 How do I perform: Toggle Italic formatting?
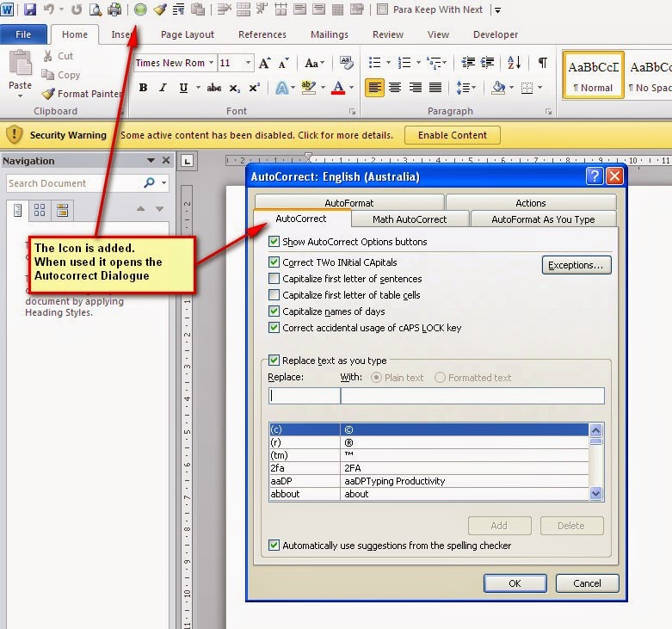tap(163, 88)
